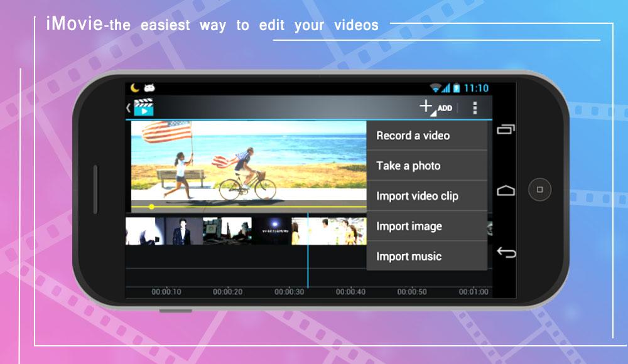
Task: Choose Take a photo
Action: coord(427,166)
